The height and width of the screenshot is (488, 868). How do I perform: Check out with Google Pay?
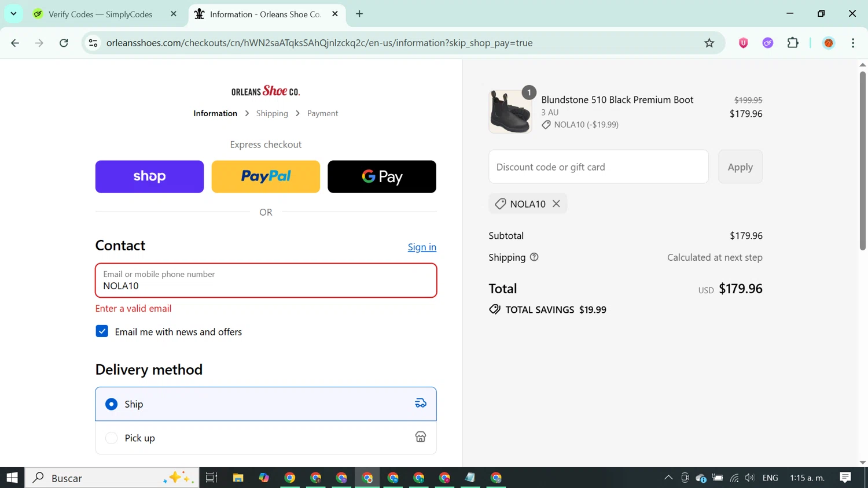(x=382, y=176)
